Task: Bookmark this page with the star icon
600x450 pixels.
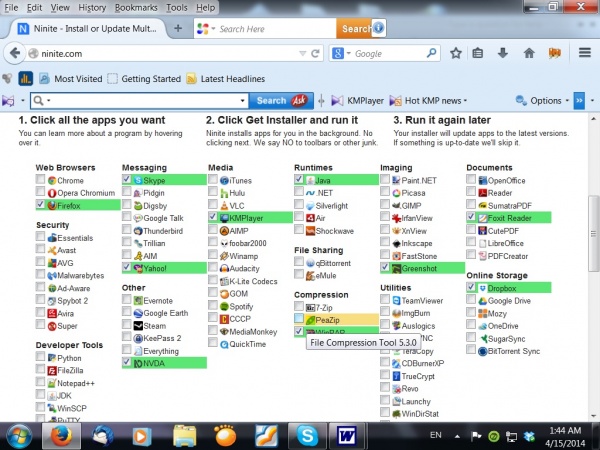Action: coord(455,53)
